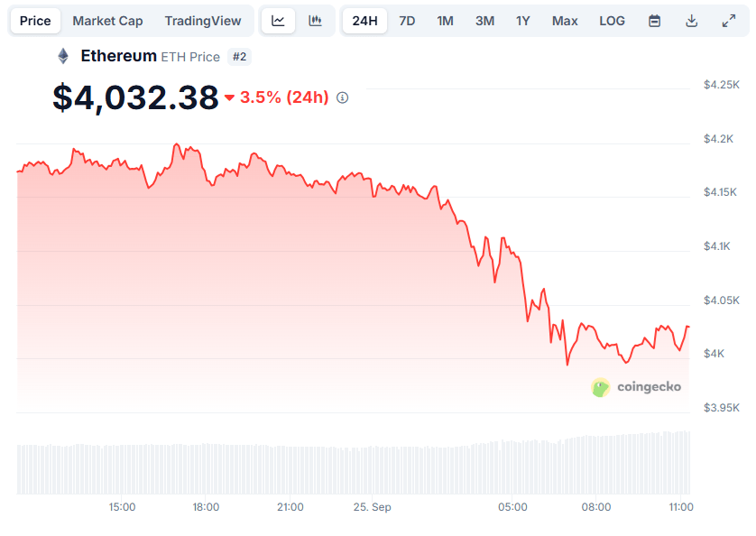Viewport: 756px width, 536px height.
Task: Select the 7D time range
Action: pos(407,21)
